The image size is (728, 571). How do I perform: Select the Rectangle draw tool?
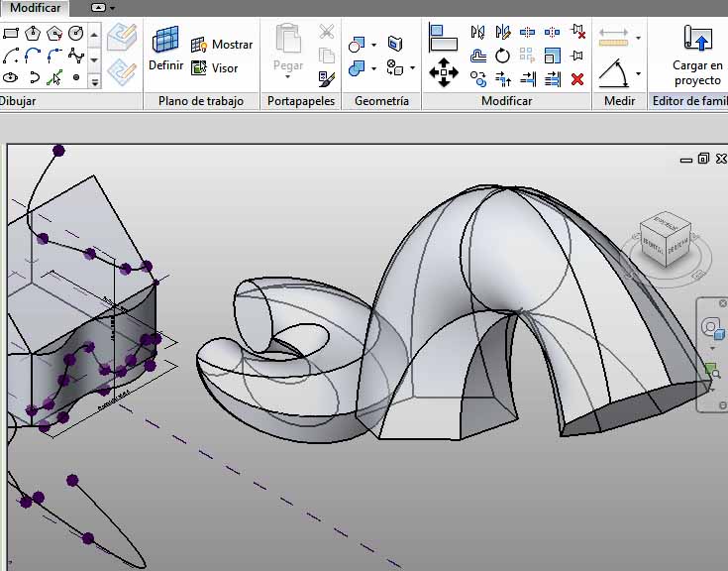point(11,34)
